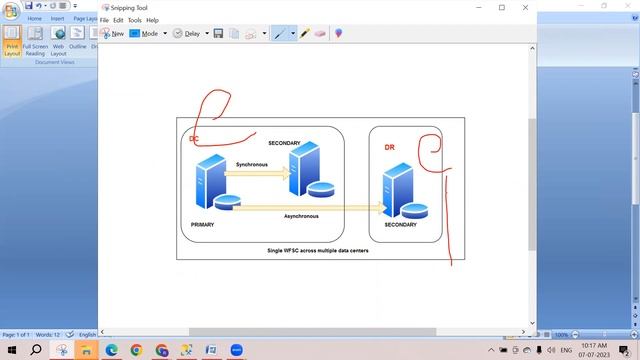
Task: Select the pink Eraser tool
Action: [320, 33]
